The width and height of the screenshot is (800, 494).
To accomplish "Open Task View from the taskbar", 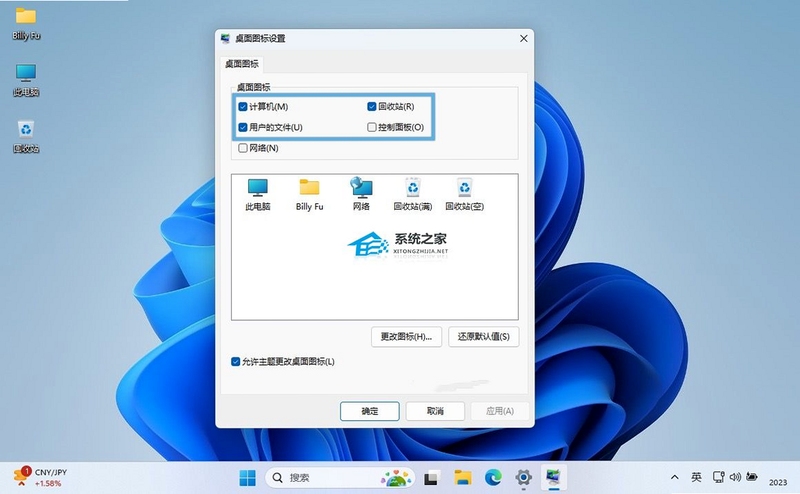I will click(432, 478).
